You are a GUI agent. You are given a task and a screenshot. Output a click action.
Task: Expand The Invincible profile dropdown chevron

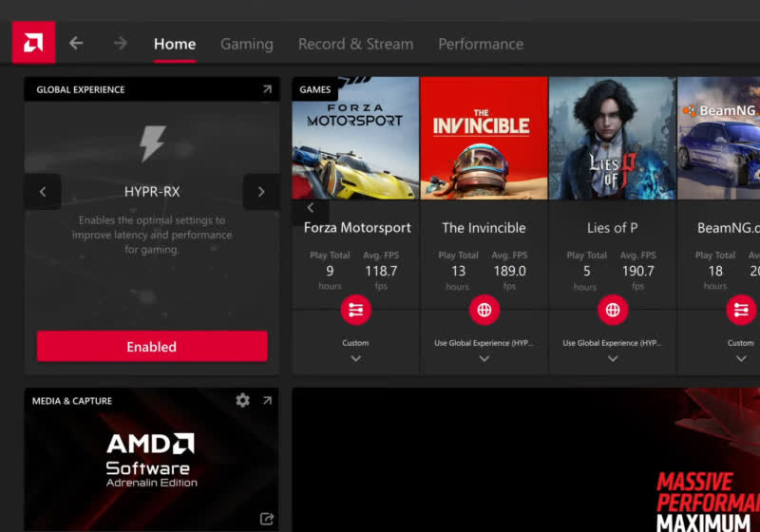(484, 358)
